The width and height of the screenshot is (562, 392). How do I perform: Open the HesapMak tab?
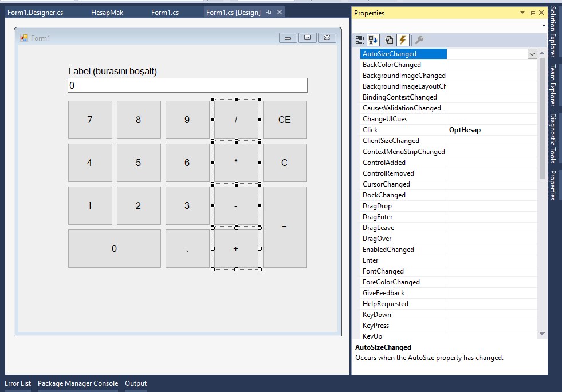107,13
